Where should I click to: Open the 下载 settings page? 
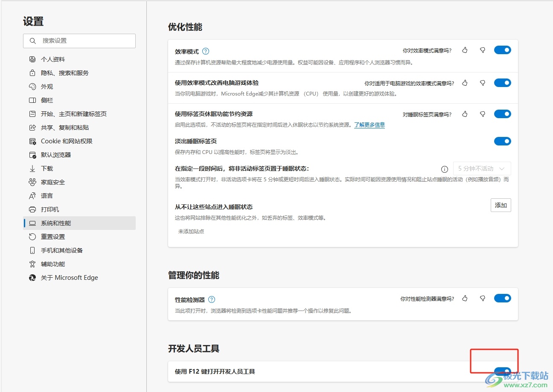(79, 168)
